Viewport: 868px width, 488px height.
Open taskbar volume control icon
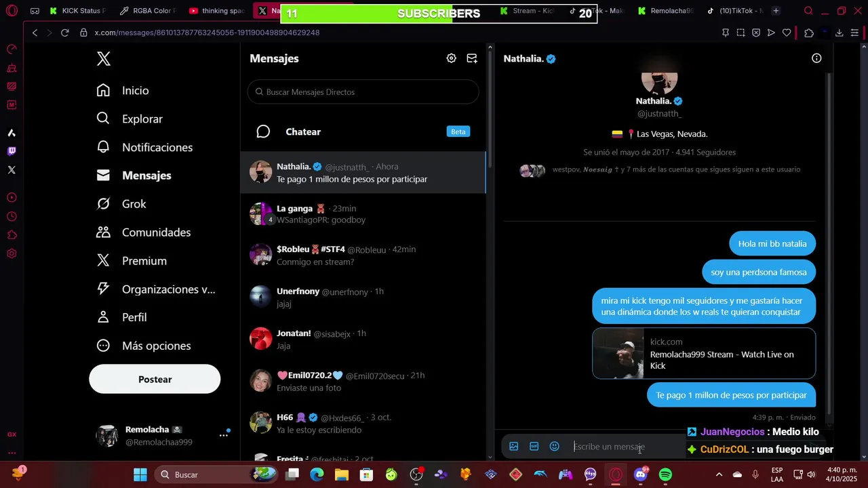tap(811, 474)
